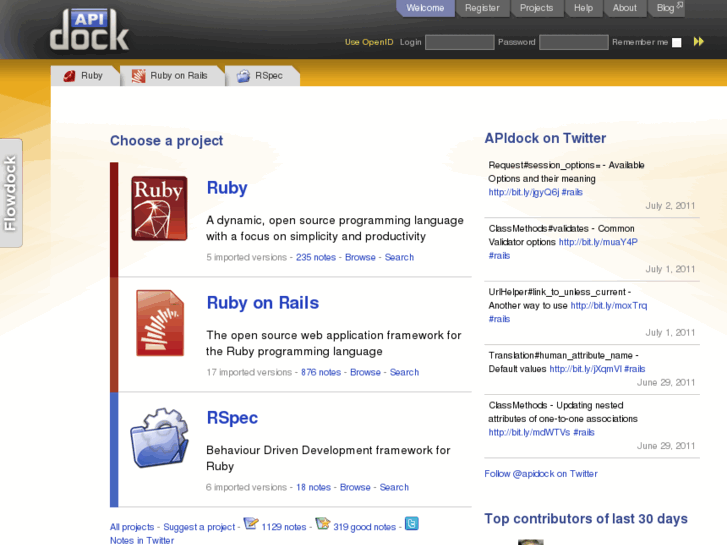Click Suggest a project link

[x=199, y=527]
